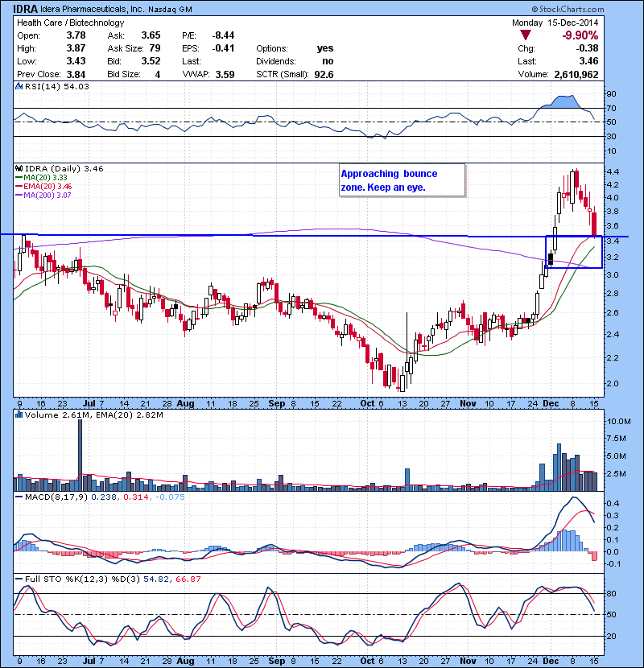Click the red down-triangle price change icon
The height and width of the screenshot is (668, 644).
tap(526, 35)
